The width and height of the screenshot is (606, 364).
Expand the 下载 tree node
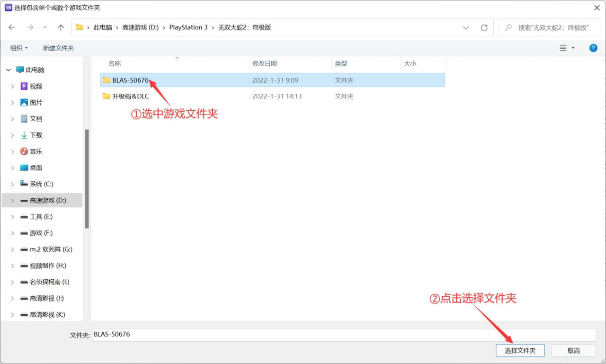12,135
